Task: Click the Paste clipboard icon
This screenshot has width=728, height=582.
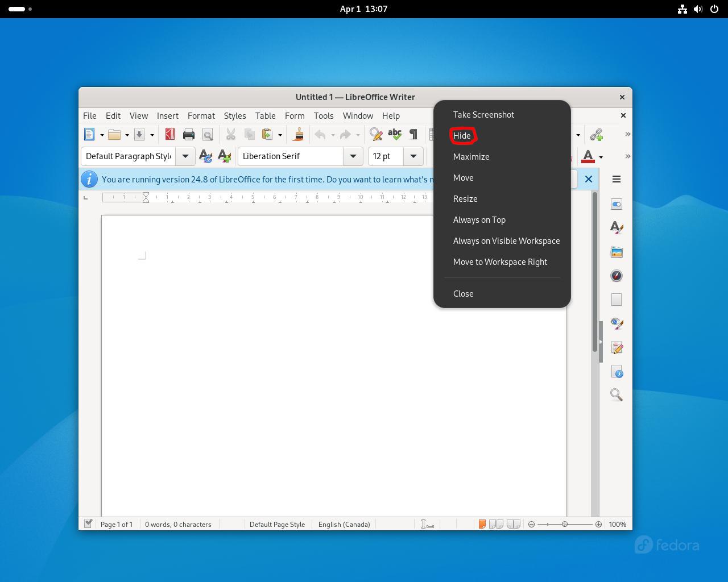Action: point(267,135)
